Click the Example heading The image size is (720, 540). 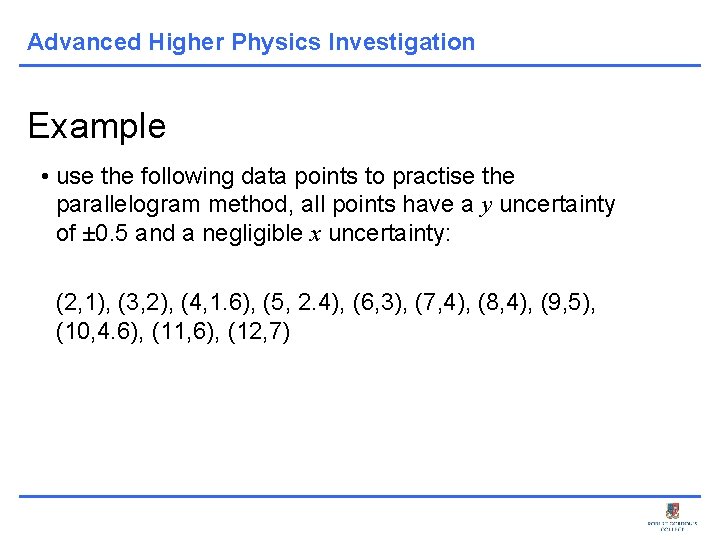pos(97,126)
